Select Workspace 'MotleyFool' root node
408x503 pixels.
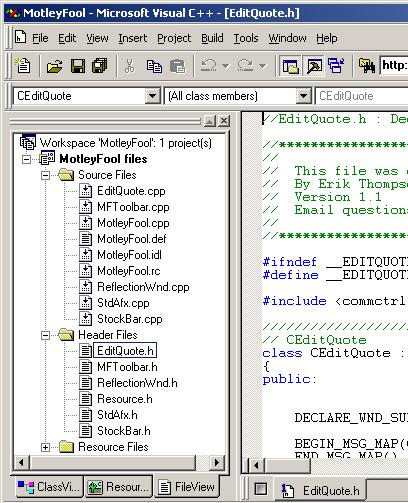click(126, 143)
